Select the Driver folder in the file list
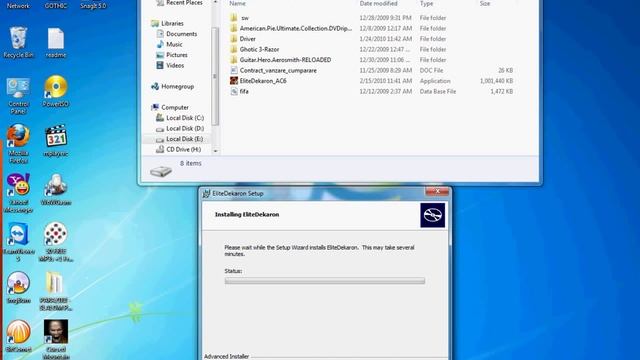Image resolution: width=640 pixels, height=360 pixels. tap(247, 39)
